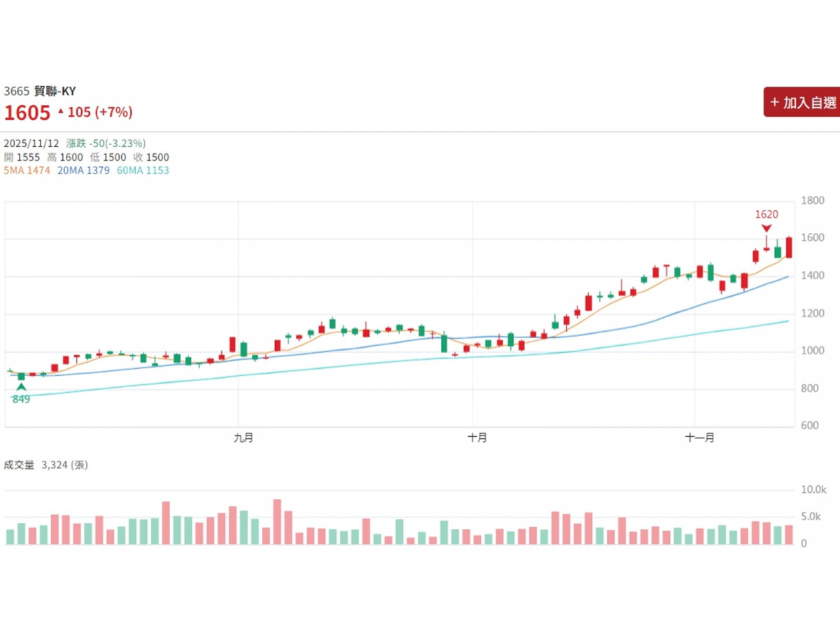Toggle the 5MA 1474 legend label
840x630 pixels.
tap(27, 170)
